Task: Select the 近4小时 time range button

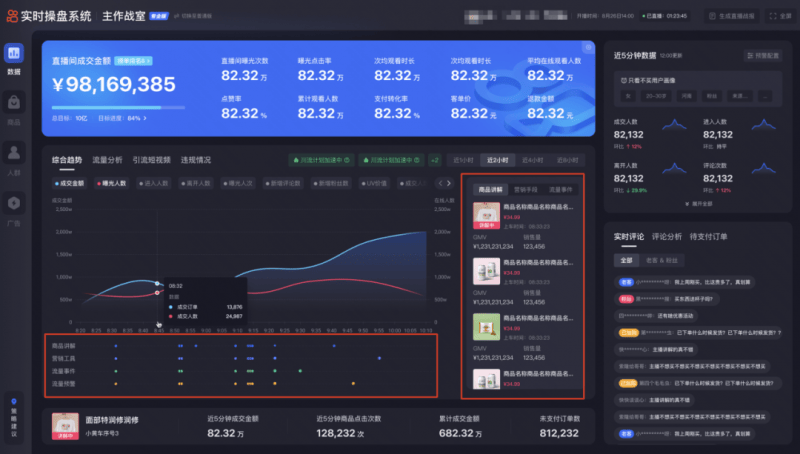Action: pyautogui.click(x=530, y=160)
